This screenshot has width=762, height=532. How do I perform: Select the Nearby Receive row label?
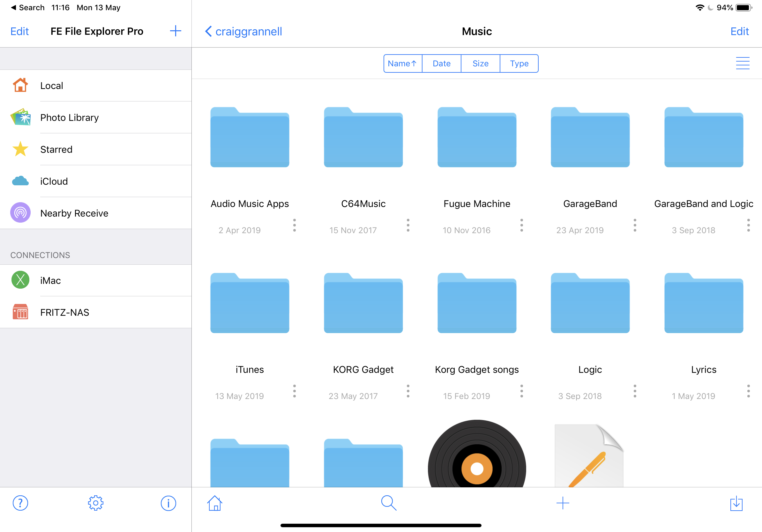tap(74, 213)
